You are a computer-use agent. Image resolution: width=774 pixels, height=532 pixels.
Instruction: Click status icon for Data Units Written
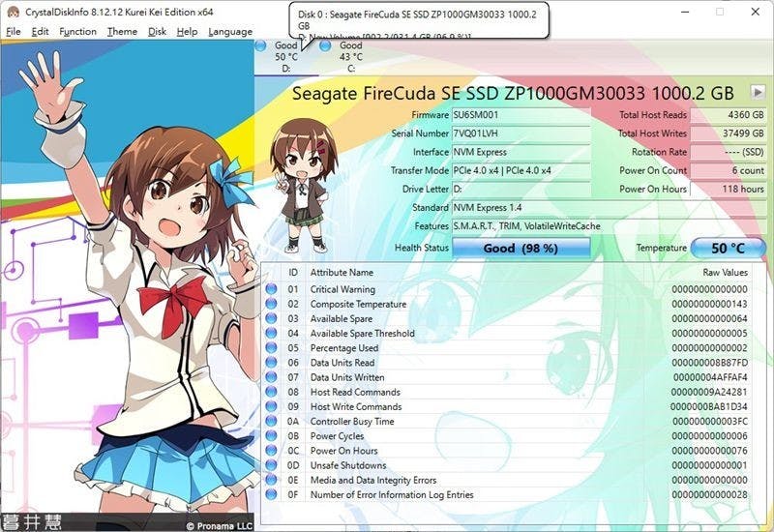[271, 377]
